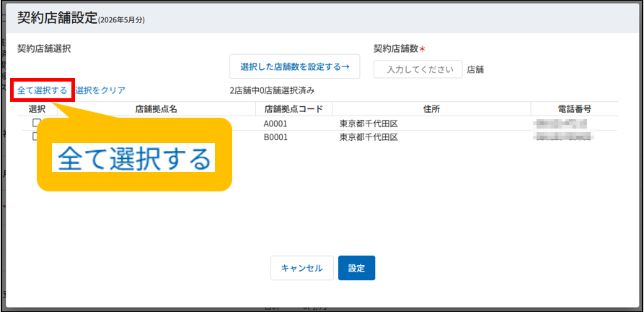The width and height of the screenshot is (644, 312).
Task: Click the 住所 column header
Action: (431, 109)
